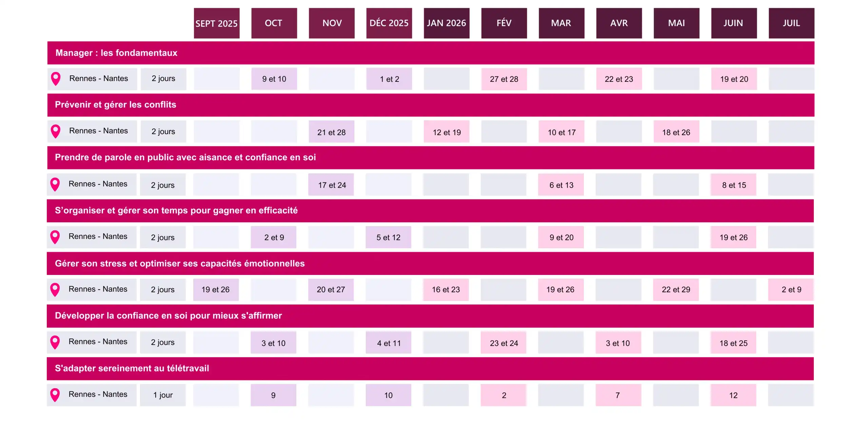Open the S'adapter sereinement au télétravail heading
Viewport: 868px width, 425px height.
(x=132, y=368)
